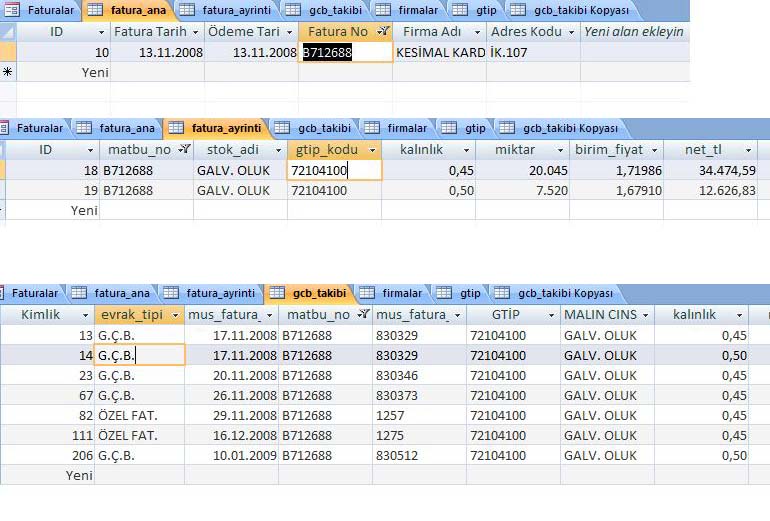Screen dimensions: 770x521
Task: Click the KESİMAL KARD firm name cell
Action: 440,52
